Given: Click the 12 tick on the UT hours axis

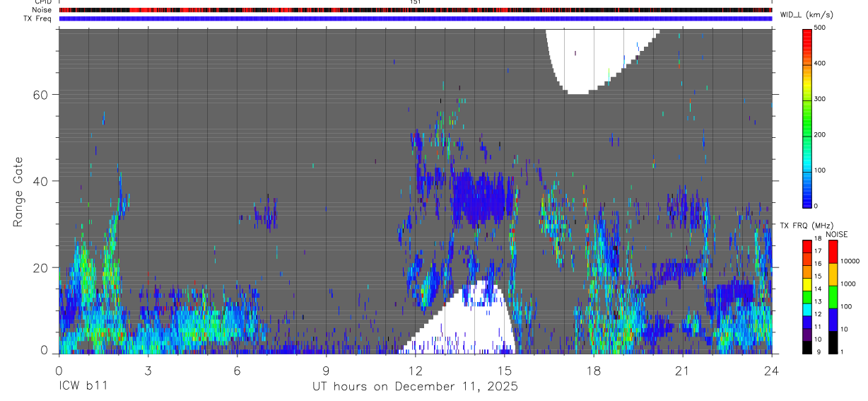Looking at the screenshot, I should point(415,370).
